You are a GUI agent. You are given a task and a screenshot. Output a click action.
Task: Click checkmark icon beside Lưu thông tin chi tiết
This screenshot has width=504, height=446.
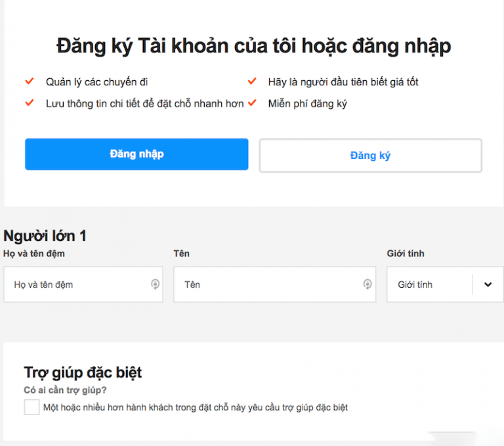[x=29, y=103]
